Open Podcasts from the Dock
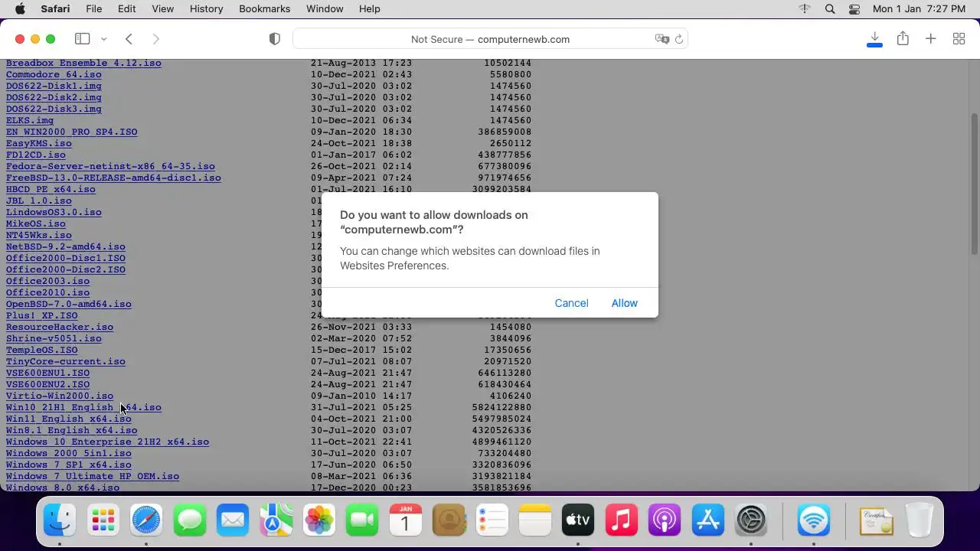The width and height of the screenshot is (980, 551). pos(665,520)
